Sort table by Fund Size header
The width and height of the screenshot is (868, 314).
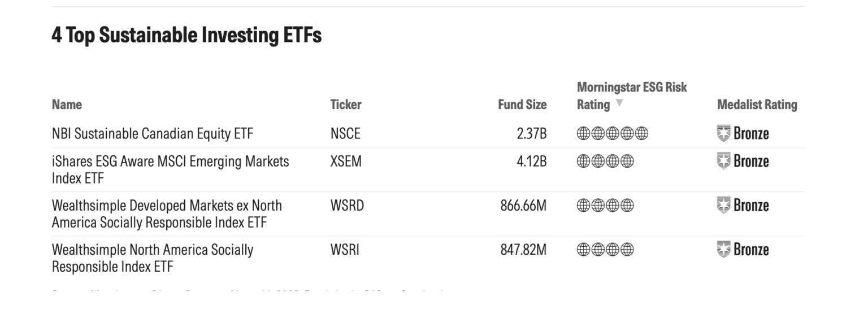tap(522, 104)
